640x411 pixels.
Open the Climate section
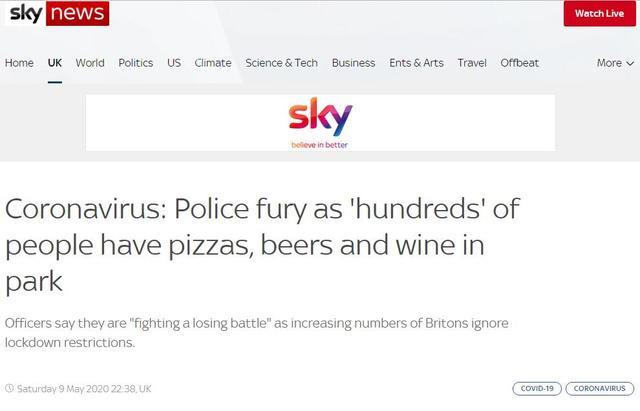(213, 63)
